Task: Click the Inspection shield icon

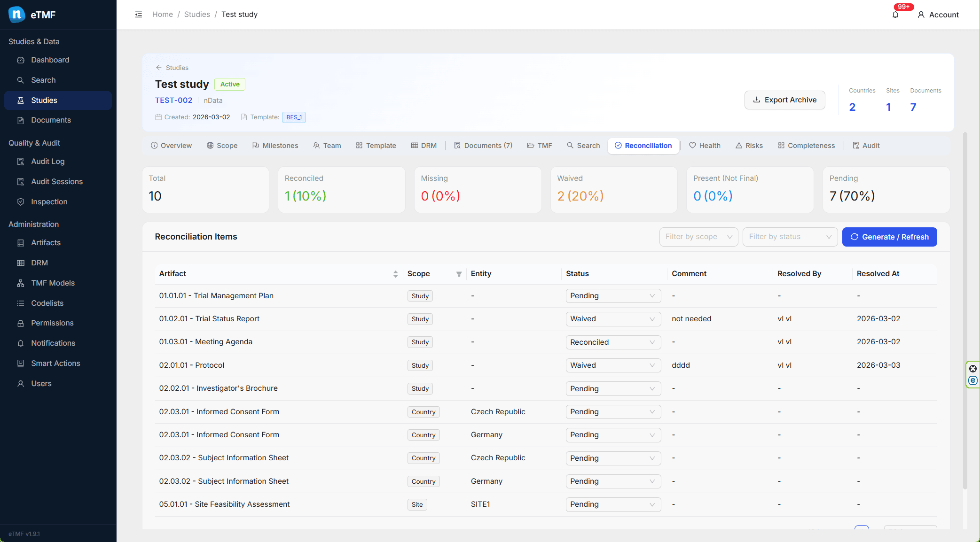Action: (x=21, y=202)
